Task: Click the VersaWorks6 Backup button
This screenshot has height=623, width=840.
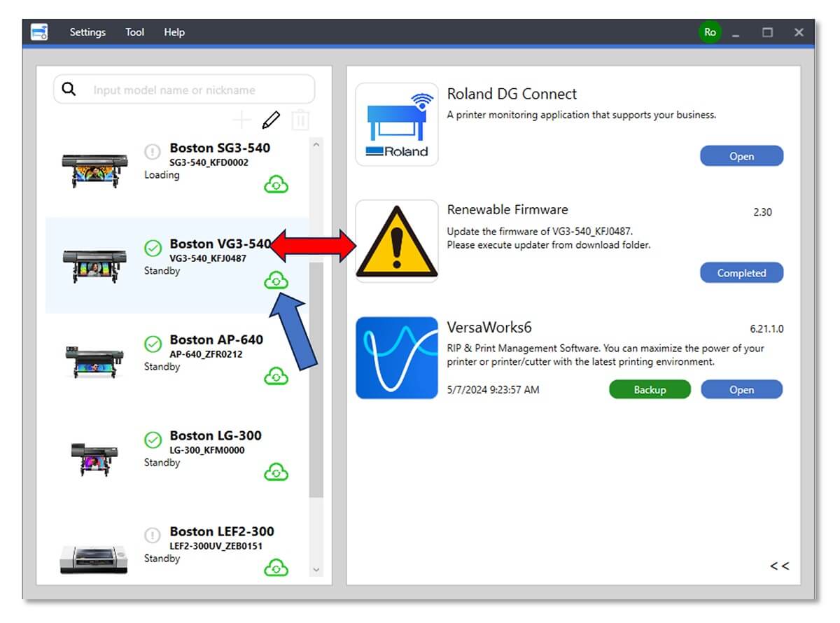Action: coord(650,390)
